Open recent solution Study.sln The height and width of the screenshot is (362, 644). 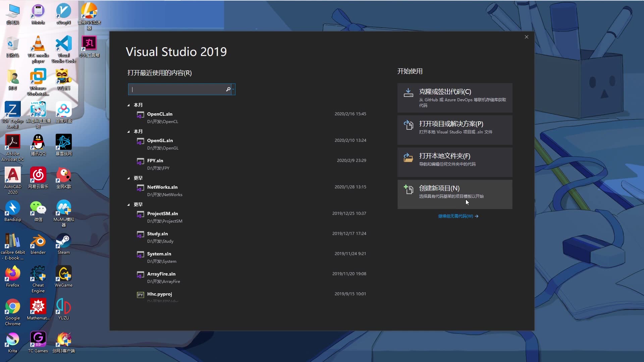coord(157,234)
